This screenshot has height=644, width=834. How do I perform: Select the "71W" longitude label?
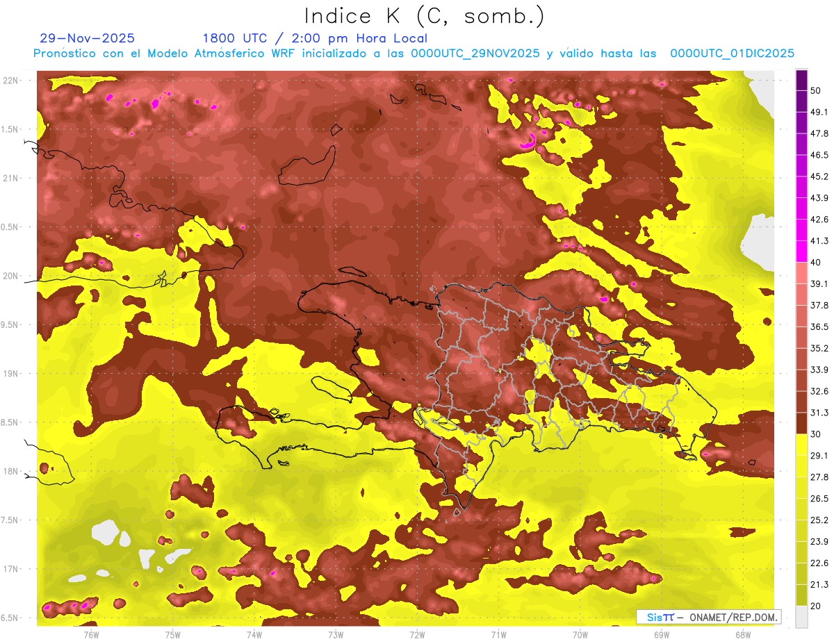498,634
